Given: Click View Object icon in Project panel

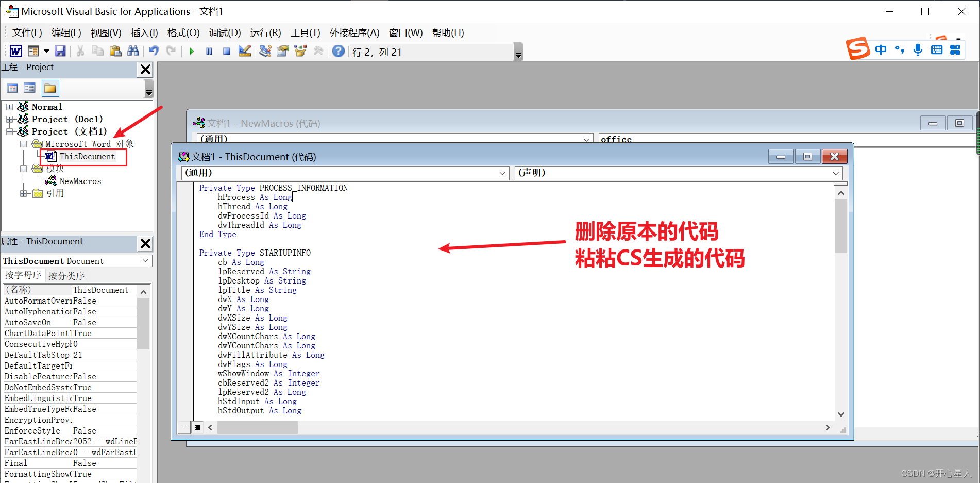Looking at the screenshot, I should tap(30, 88).
